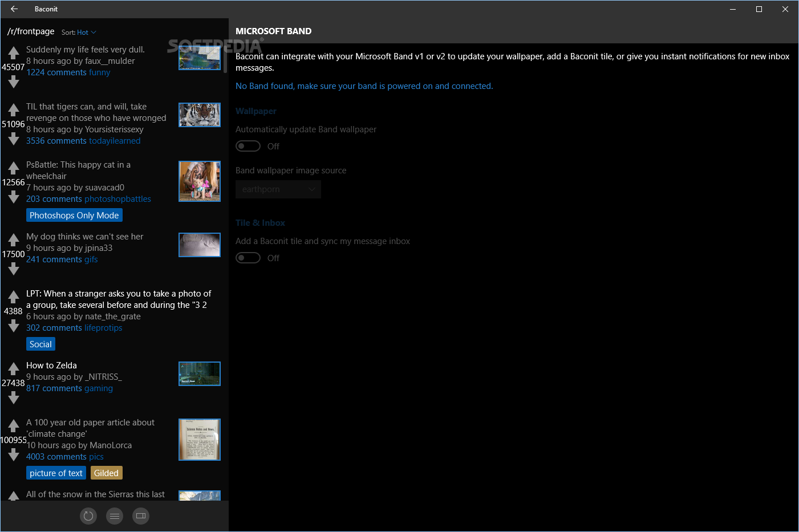Upvote the TIL tigers revenge post

click(14, 110)
